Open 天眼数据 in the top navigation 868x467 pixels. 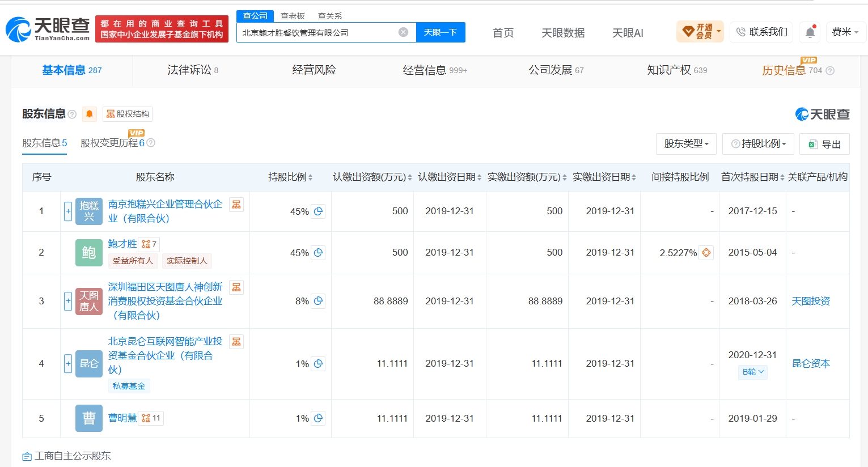pos(563,33)
